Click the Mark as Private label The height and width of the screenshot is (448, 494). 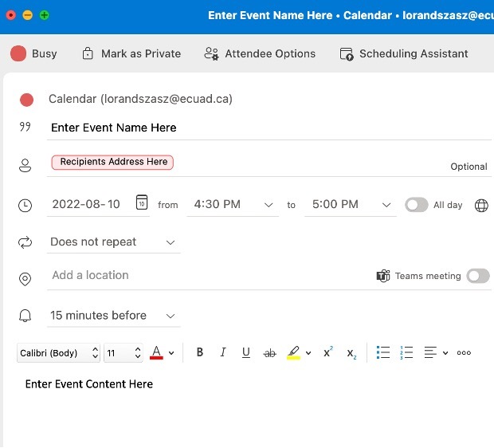(x=141, y=53)
